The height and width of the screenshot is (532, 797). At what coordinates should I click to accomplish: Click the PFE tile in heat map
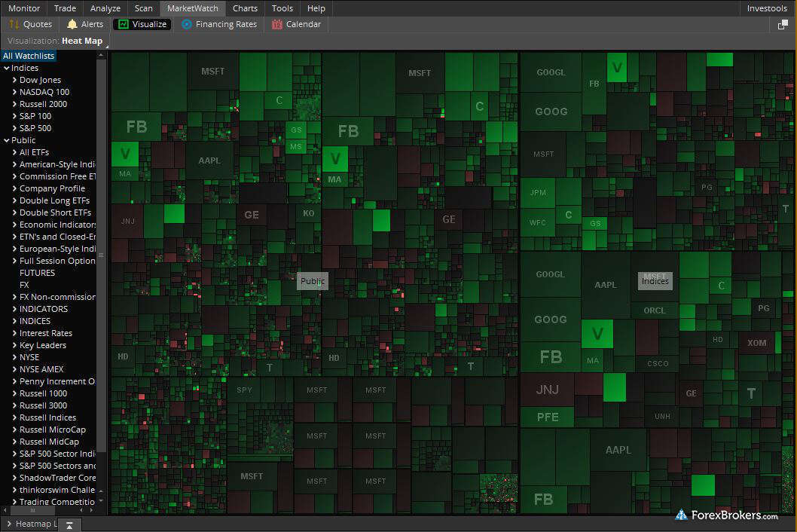548,417
